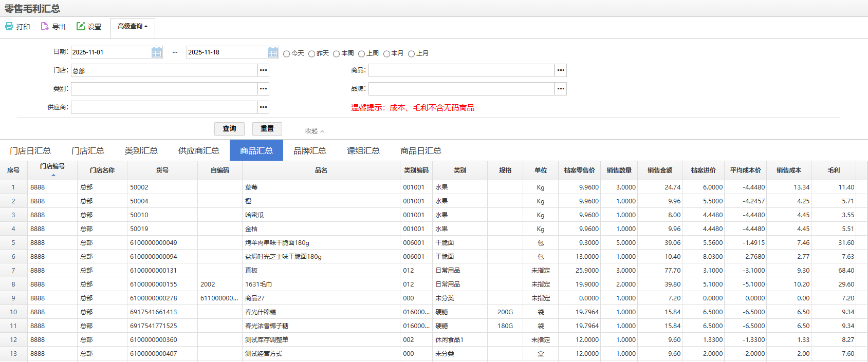Open the start date calendar picker
Image resolution: width=868 pixels, height=362 pixels.
tap(157, 52)
